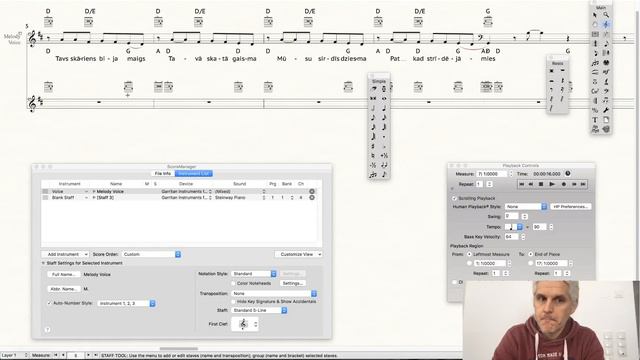Collapse Staff Settings for Selected Instrument
Screen dimensions: 640x360
click(x=43, y=263)
